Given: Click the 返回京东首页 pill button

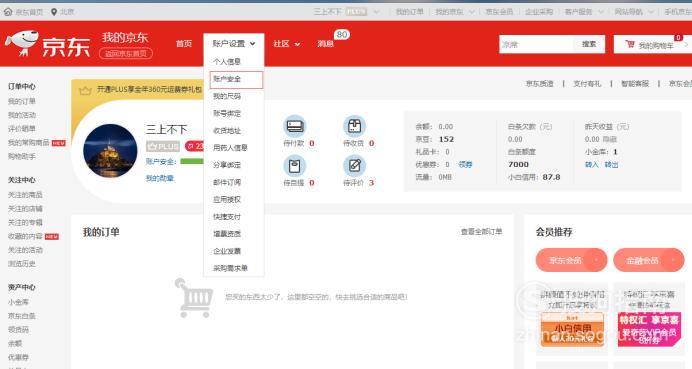Looking at the screenshot, I should [x=126, y=53].
